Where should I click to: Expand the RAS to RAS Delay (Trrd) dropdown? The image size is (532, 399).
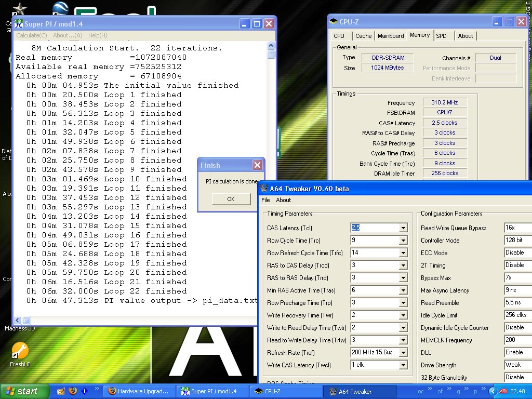403,278
